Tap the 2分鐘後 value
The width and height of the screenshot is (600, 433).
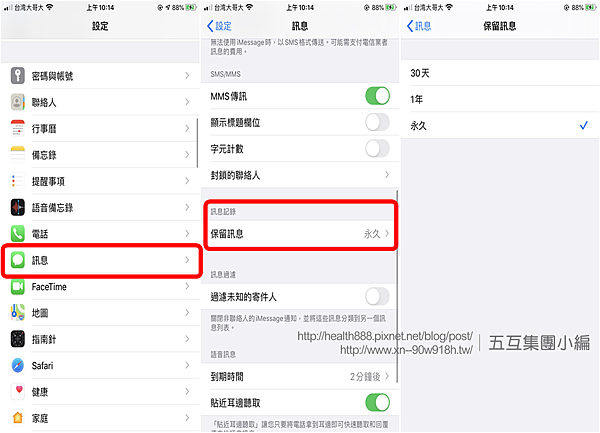365,377
